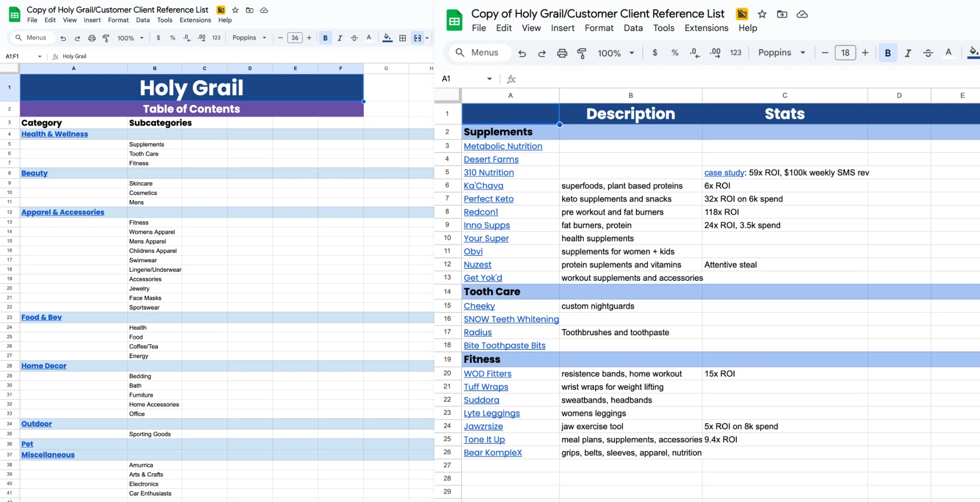980x502 pixels.
Task: Click the merge cells icon in left toolbar
Action: tap(418, 38)
